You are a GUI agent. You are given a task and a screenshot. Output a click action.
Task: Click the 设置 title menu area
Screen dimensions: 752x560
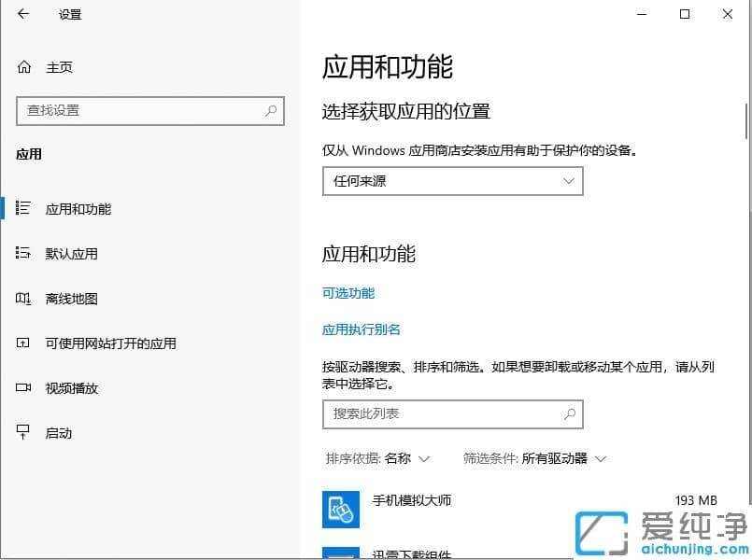click(69, 14)
